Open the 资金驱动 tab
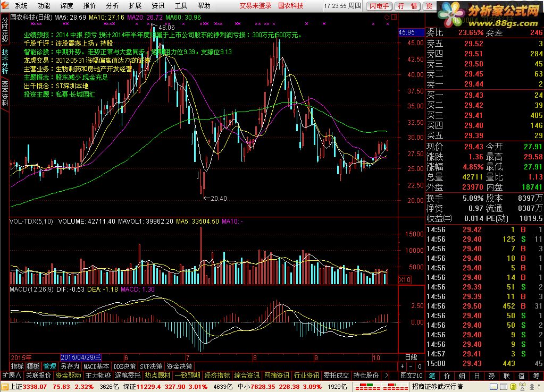 click(69, 376)
